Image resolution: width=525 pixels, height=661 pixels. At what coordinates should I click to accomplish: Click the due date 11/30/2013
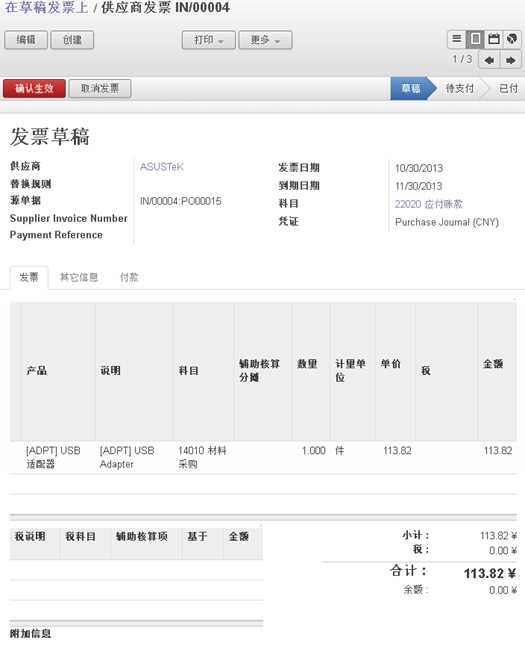(418, 186)
